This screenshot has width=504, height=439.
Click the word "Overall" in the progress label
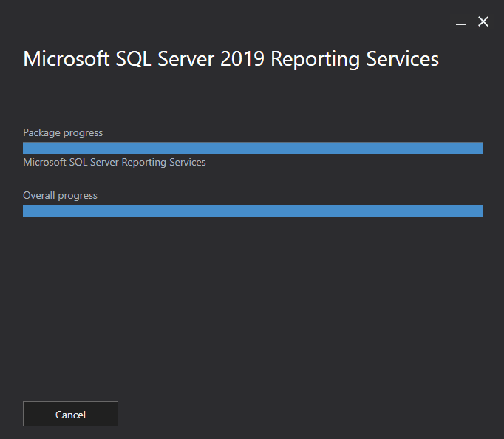point(38,196)
